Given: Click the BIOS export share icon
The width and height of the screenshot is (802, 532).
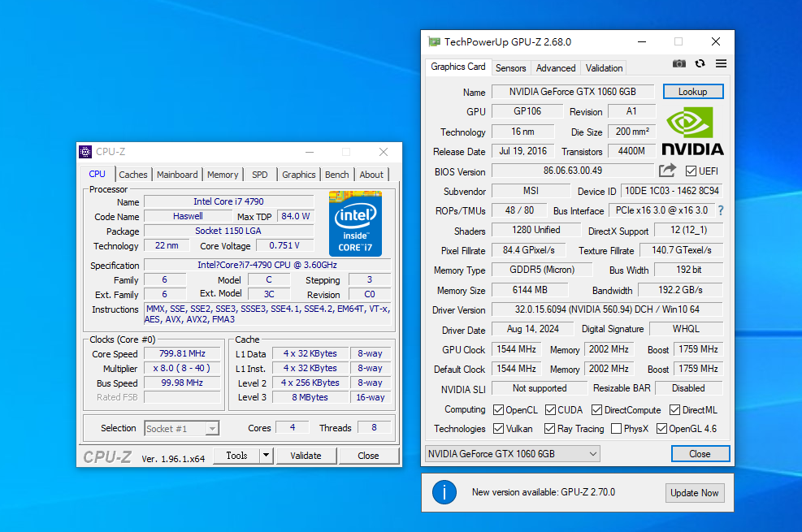Looking at the screenshot, I should point(667,171).
